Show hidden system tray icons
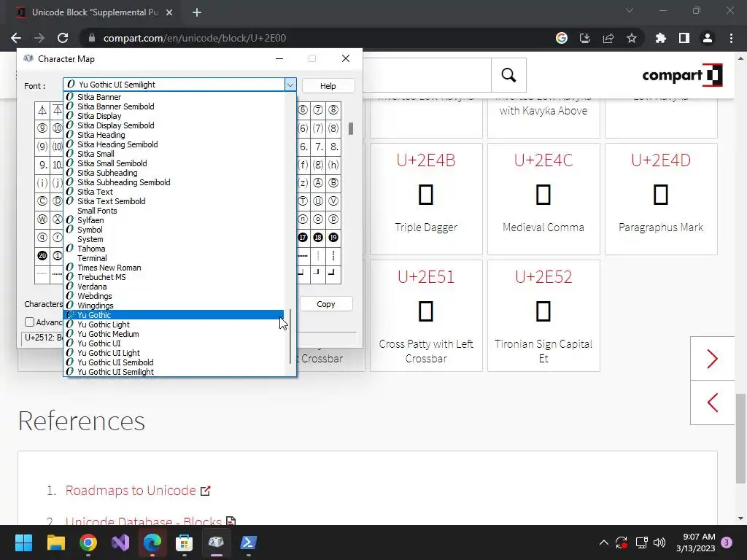 [x=603, y=542]
